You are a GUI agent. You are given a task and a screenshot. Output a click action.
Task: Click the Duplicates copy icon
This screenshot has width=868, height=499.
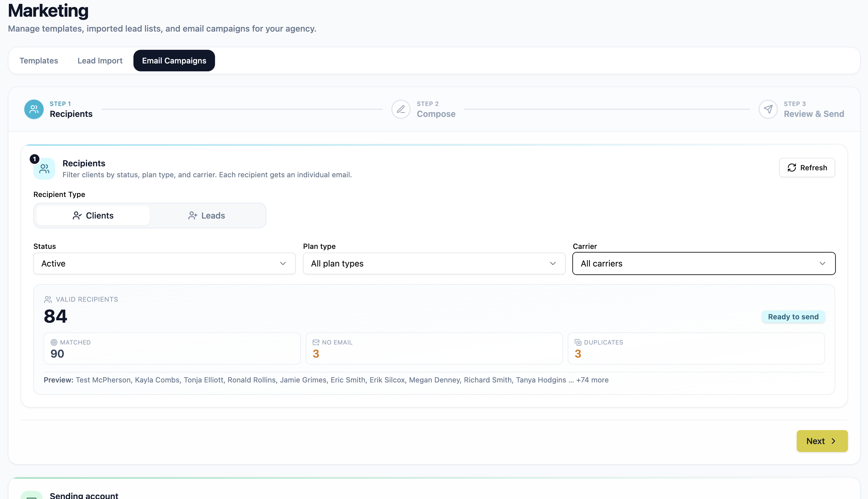pyautogui.click(x=578, y=342)
